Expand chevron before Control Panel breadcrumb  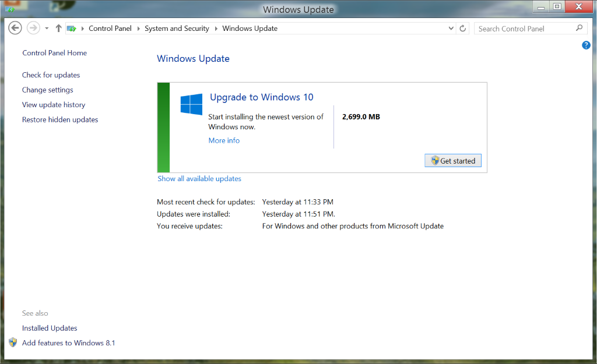click(x=83, y=29)
